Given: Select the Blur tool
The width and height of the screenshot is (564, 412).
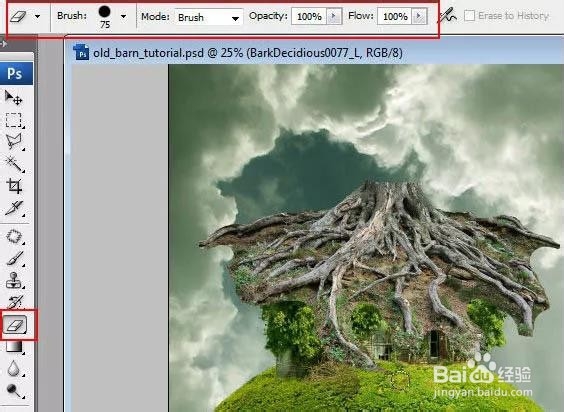Looking at the screenshot, I should point(14,368).
